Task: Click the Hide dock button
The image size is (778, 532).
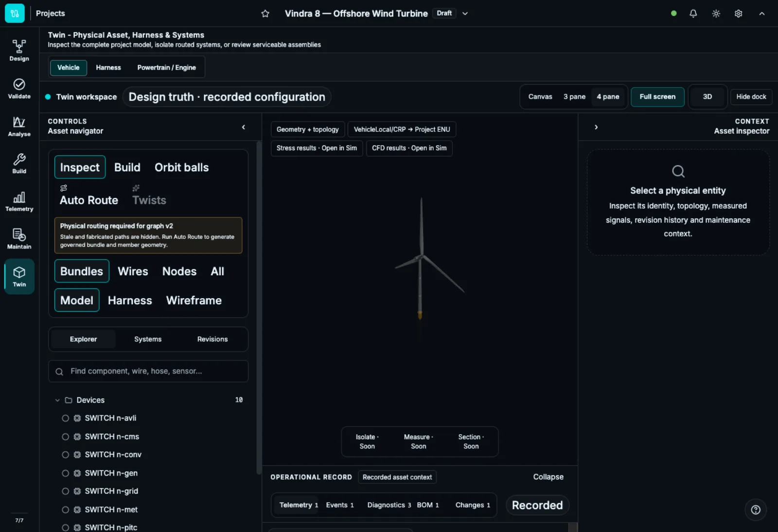Action: click(x=751, y=97)
